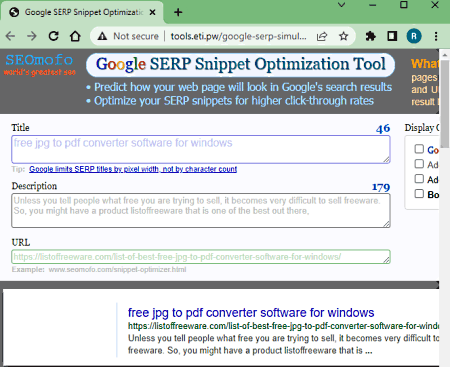Open the R profile avatar
This screenshot has height=367, width=450.
414,36
